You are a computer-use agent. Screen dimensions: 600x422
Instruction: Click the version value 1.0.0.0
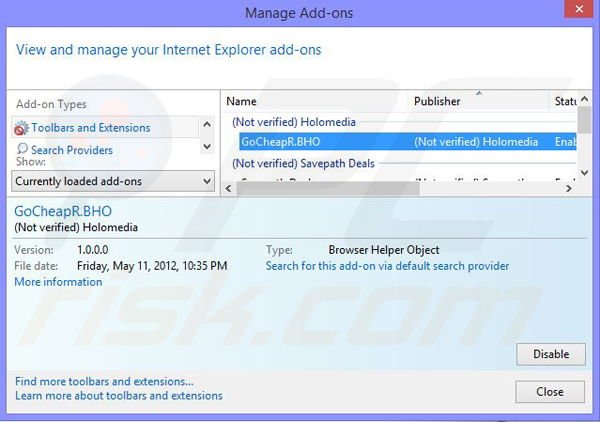93,250
